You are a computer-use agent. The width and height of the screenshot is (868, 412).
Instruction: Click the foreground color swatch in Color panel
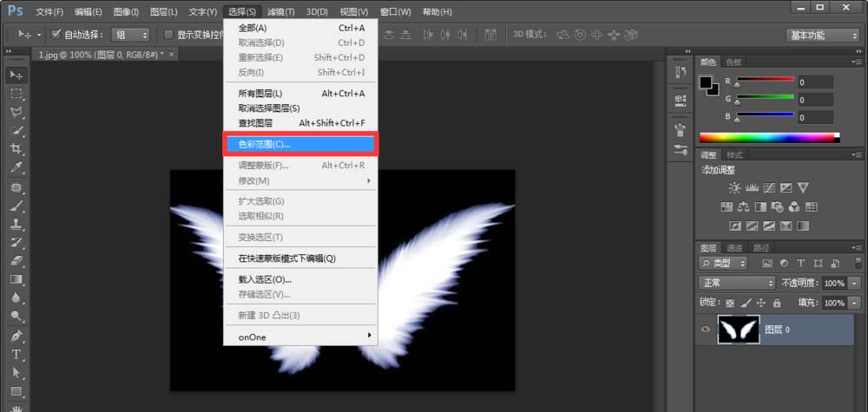(707, 82)
